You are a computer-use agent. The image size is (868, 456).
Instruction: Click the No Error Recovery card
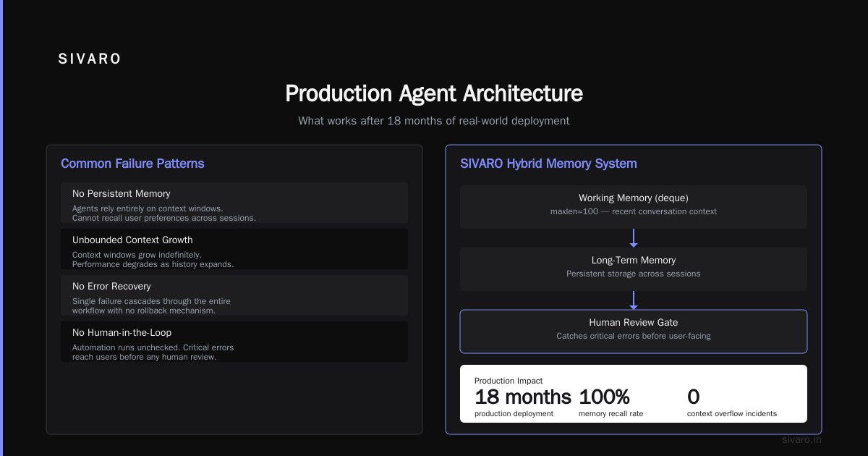234,295
